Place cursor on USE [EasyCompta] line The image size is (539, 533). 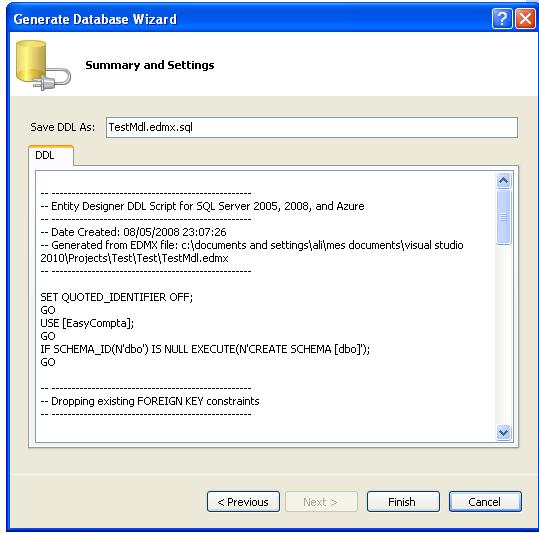click(87, 323)
